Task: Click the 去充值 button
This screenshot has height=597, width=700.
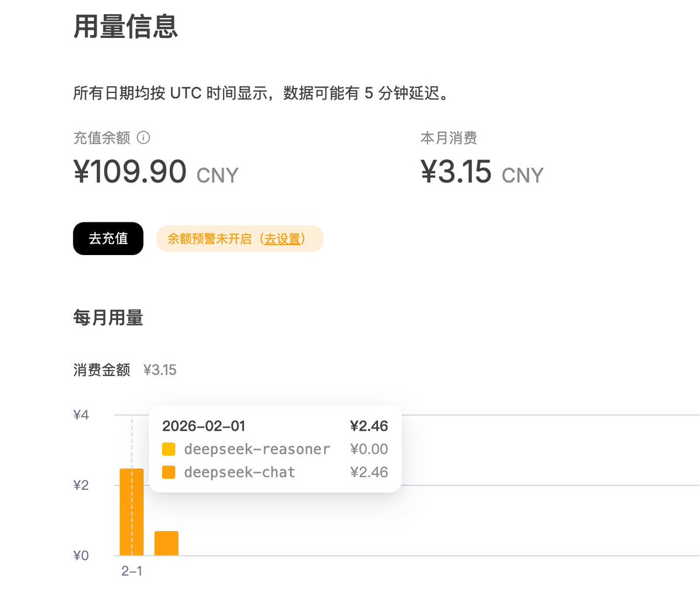Action: [x=108, y=239]
